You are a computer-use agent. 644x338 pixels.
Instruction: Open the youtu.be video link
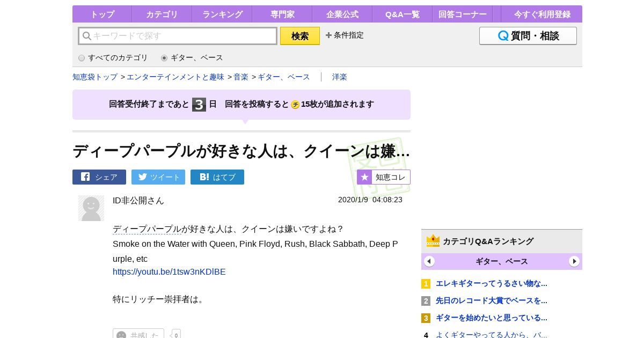click(169, 271)
